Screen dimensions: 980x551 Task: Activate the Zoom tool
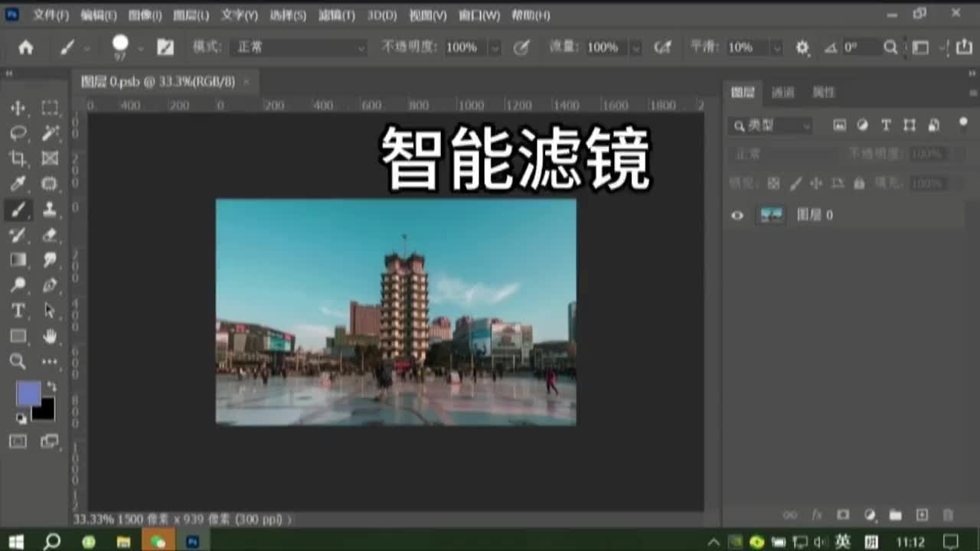[18, 361]
